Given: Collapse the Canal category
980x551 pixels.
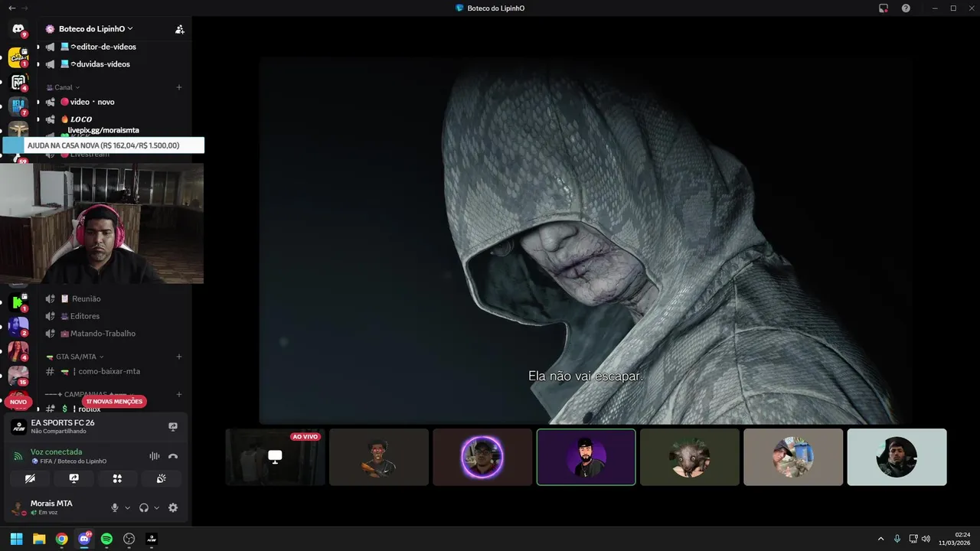Looking at the screenshot, I should [x=64, y=87].
